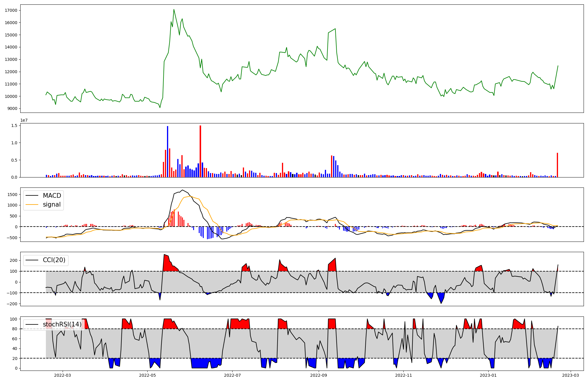Viewport: 588px width, 382px height.
Task: Click the orange signal legend line sample
Action: point(32,205)
